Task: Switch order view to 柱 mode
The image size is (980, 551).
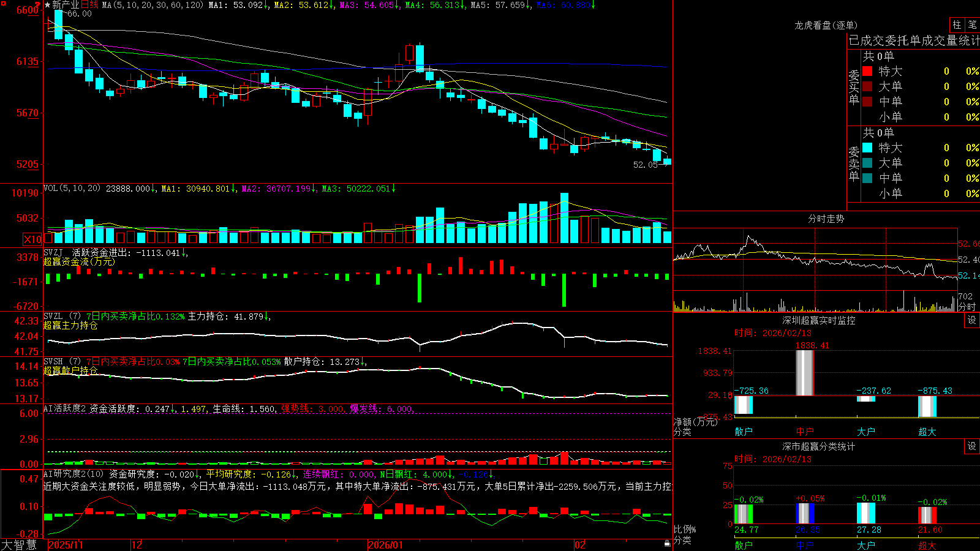Action: [x=957, y=24]
